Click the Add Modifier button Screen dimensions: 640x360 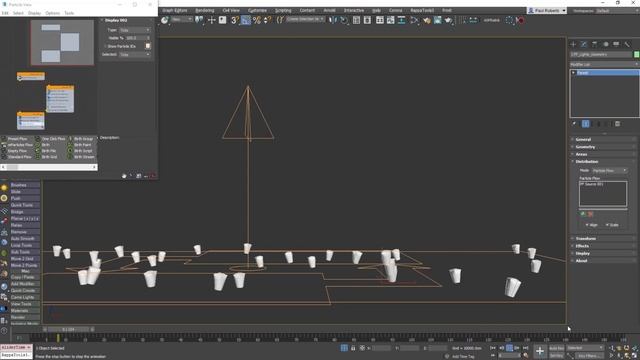[x=25, y=284]
